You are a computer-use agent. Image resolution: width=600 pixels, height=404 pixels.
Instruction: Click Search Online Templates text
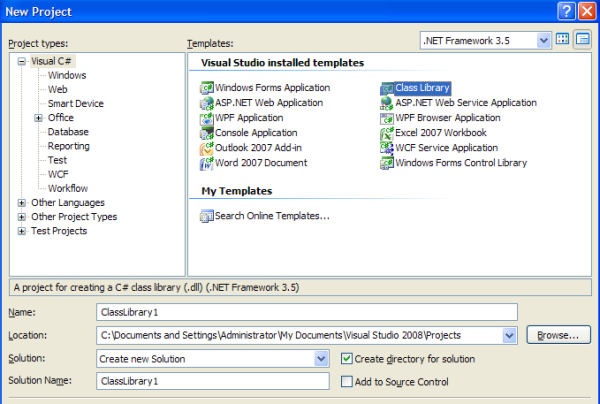coord(272,216)
